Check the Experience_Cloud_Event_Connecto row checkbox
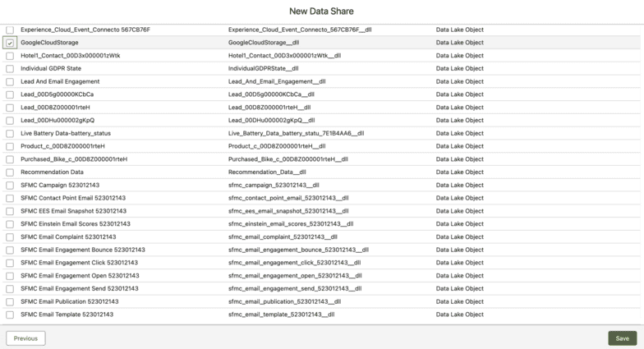 click(10, 30)
